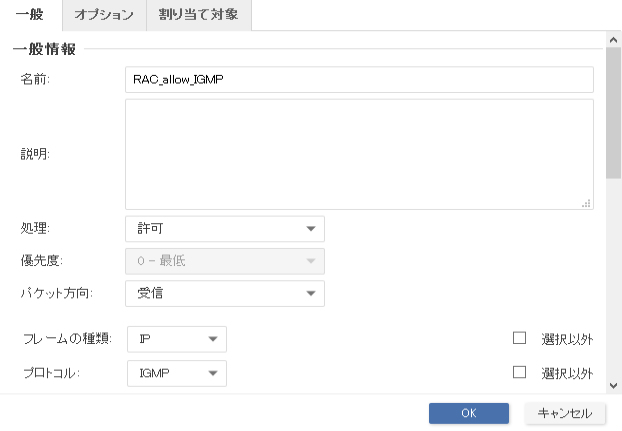Switch to the オプション tab
This screenshot has height=431, width=622.
103,15
